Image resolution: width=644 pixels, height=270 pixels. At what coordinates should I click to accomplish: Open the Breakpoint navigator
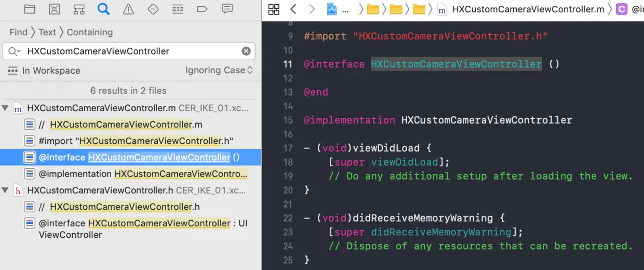pos(202,9)
